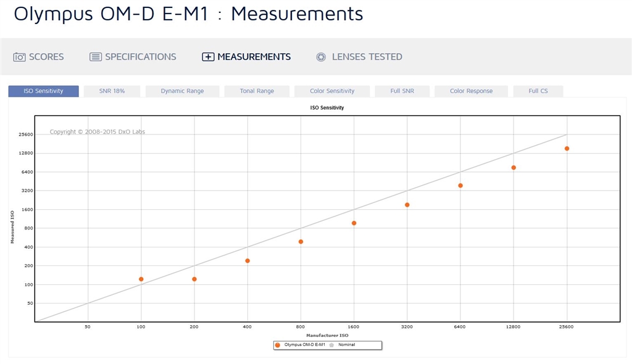The image size is (632, 364).
Task: Click the data point at manufacturer ISO 800
Action: point(301,242)
